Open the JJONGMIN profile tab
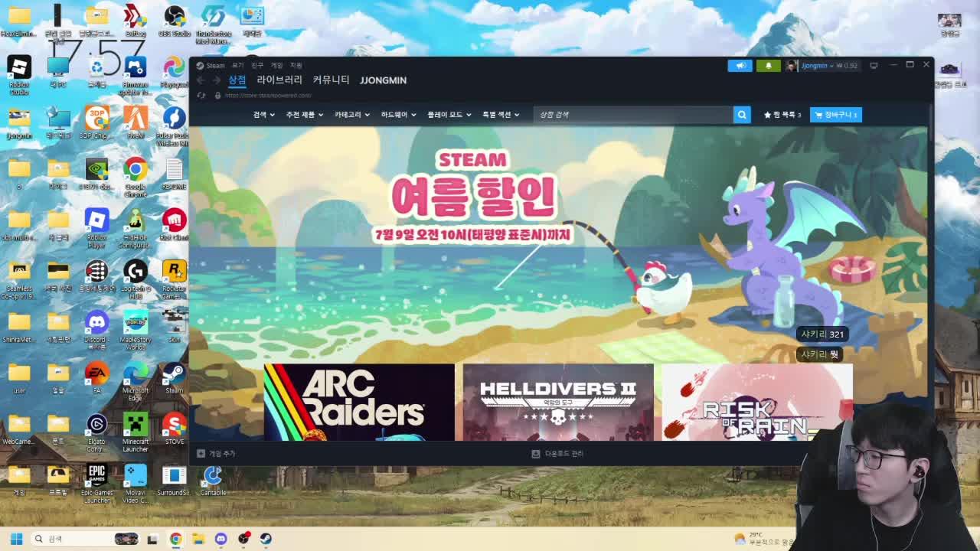The image size is (980, 551). coord(383,80)
